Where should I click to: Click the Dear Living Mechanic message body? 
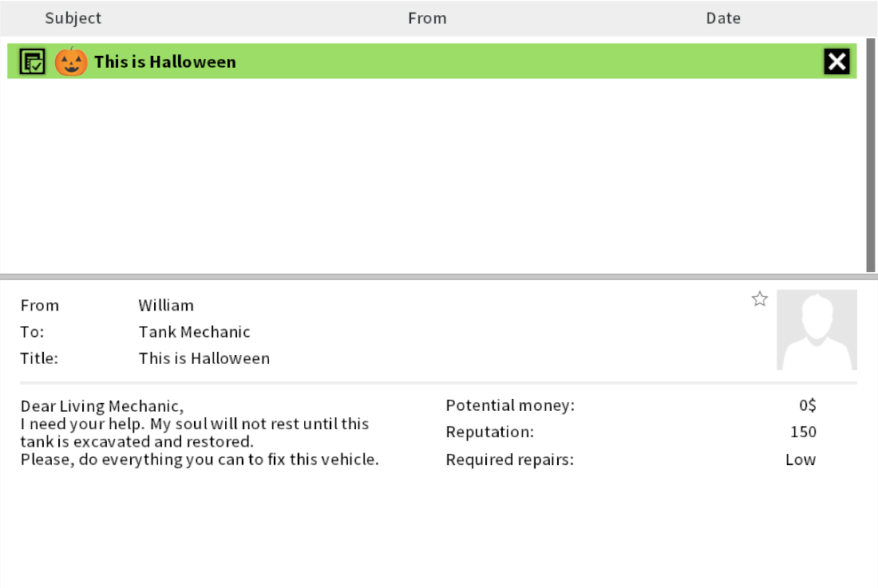tap(199, 432)
